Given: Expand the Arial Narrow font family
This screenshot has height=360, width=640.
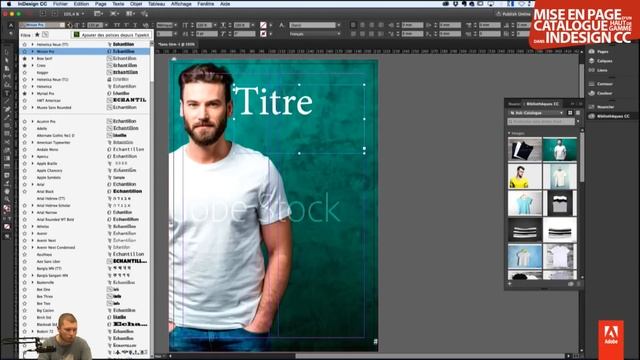Looking at the screenshot, I should tap(33, 212).
